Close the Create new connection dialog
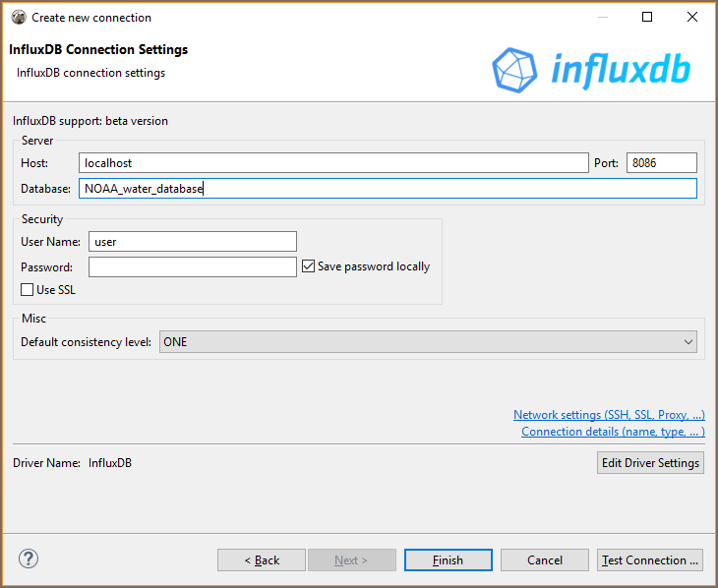Image resolution: width=718 pixels, height=588 pixels. pyautogui.click(x=692, y=17)
